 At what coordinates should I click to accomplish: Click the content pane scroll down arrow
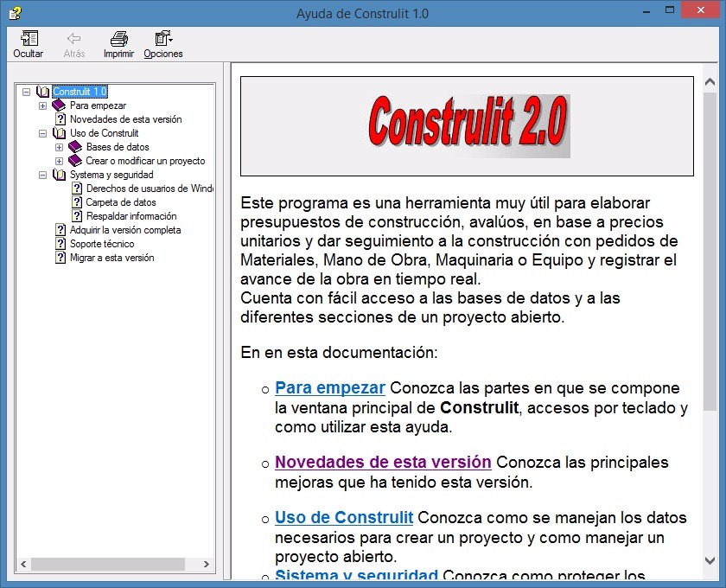pyautogui.click(x=710, y=560)
